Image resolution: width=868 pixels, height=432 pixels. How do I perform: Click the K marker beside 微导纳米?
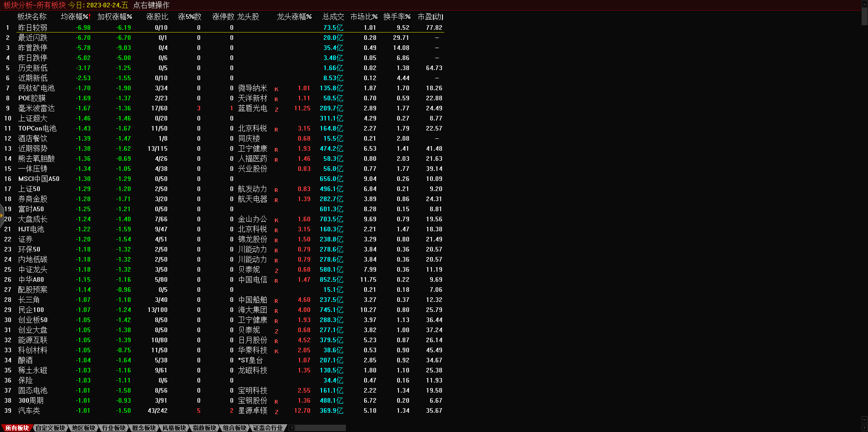tap(276, 89)
